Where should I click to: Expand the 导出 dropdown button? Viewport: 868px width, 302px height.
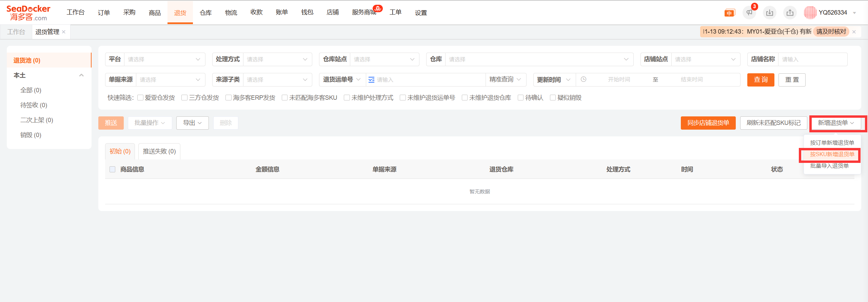[x=192, y=123]
